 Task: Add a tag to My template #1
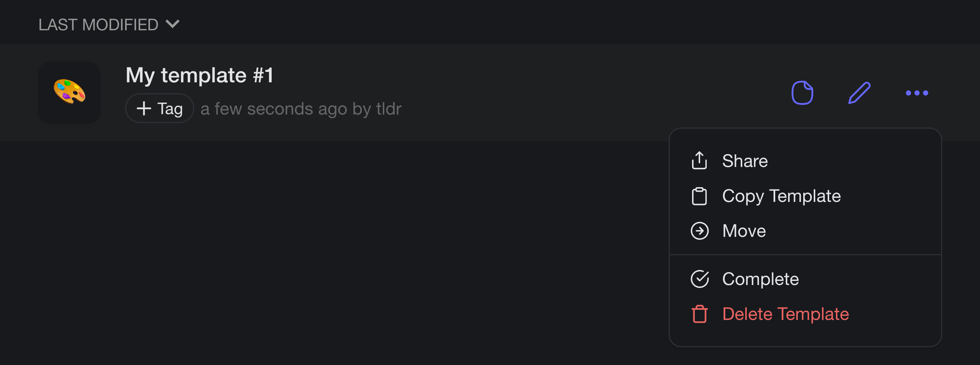point(159,108)
